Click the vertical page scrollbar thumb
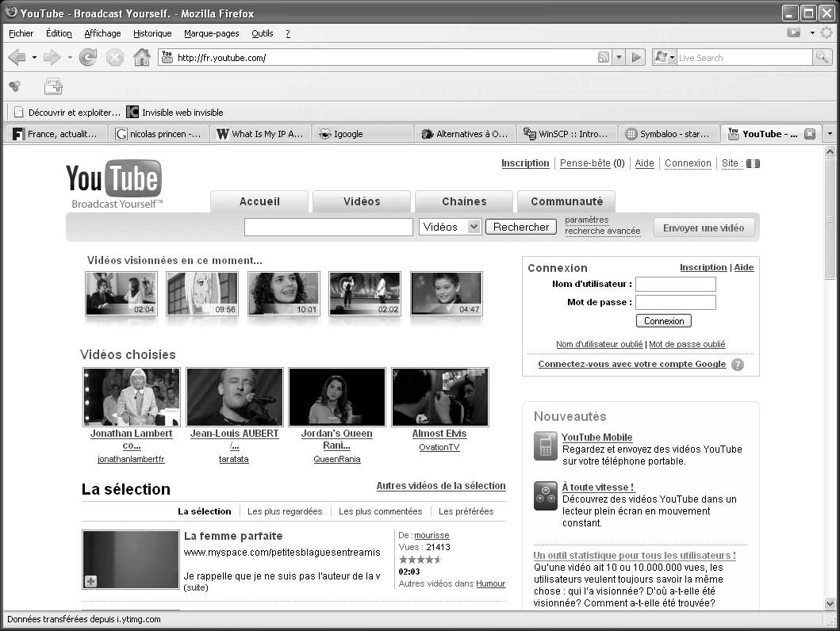This screenshot has height=631, width=840. pyautogui.click(x=830, y=218)
